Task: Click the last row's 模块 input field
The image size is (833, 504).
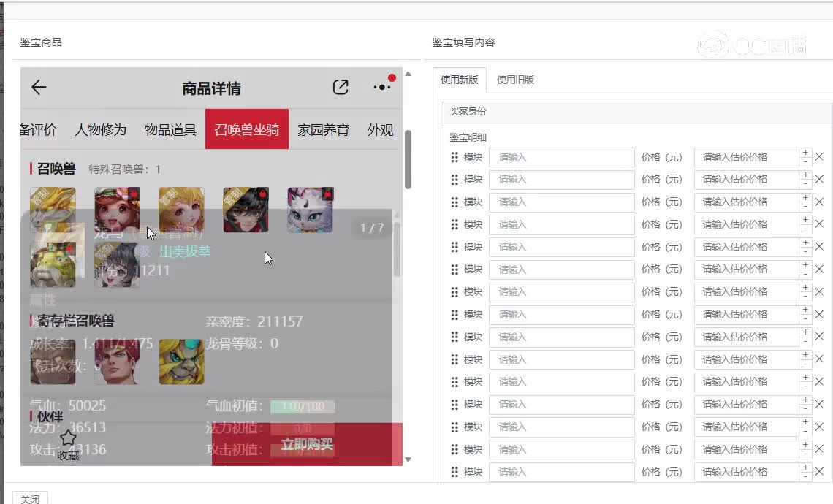Action: pos(561,472)
